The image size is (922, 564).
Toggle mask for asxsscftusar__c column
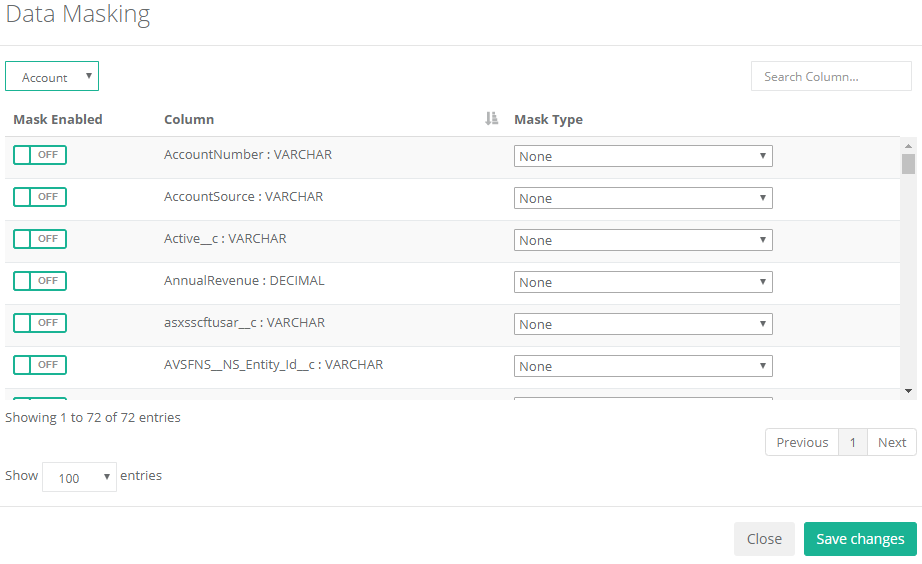point(40,323)
